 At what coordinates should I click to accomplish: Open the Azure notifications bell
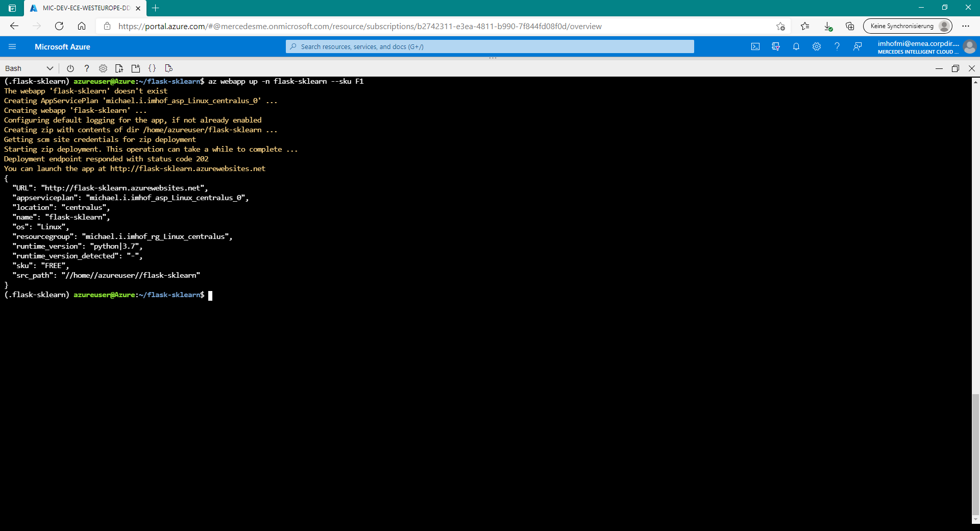tap(796, 46)
